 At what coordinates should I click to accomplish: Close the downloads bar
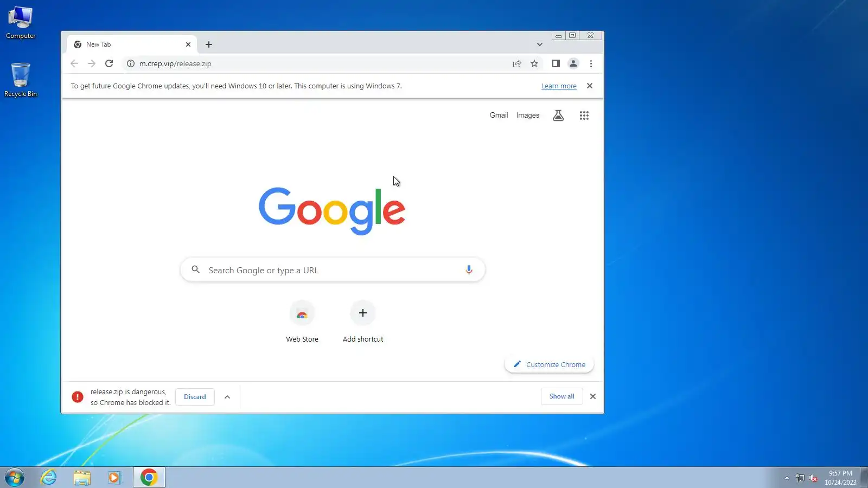593,396
